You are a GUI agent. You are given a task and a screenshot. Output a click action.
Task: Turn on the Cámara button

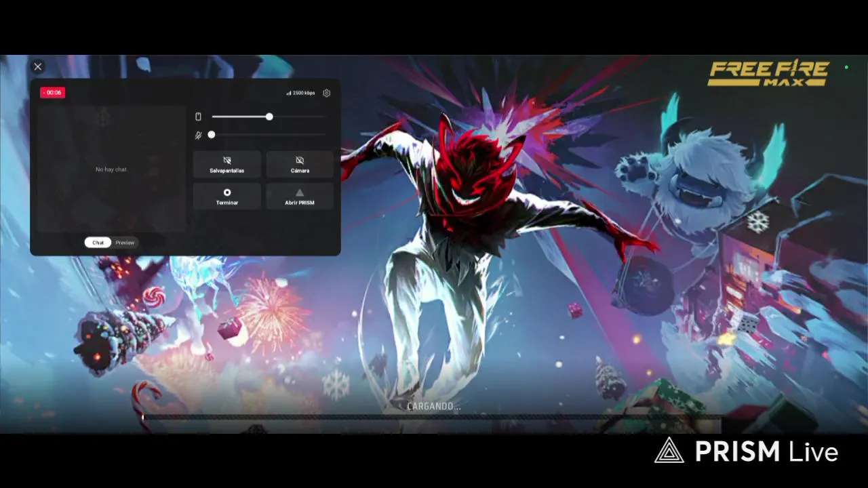tap(300, 164)
